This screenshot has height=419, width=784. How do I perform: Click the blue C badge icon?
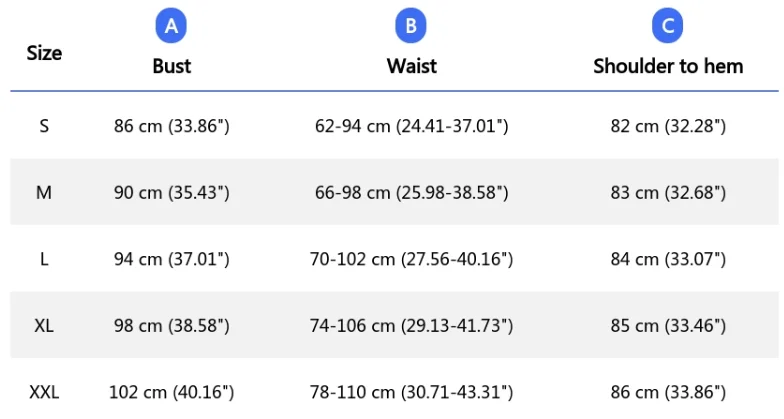[668, 26]
